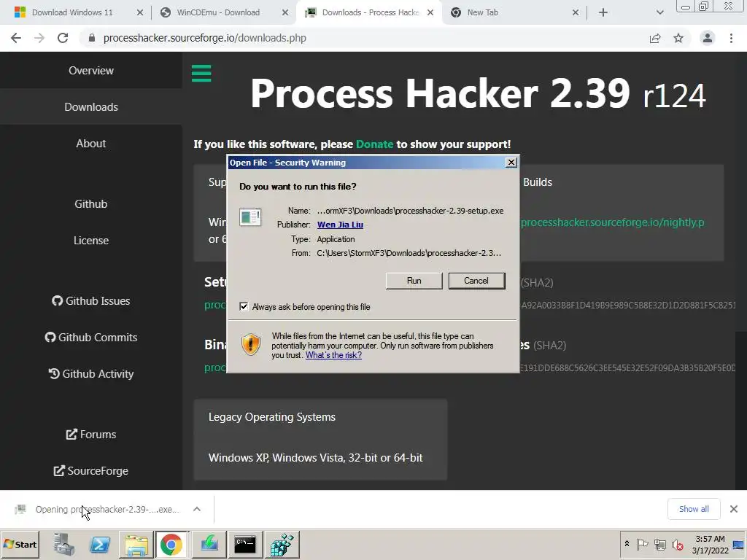Open the License sidebar page
Image resolution: width=747 pixels, height=560 pixels.
coord(91,241)
